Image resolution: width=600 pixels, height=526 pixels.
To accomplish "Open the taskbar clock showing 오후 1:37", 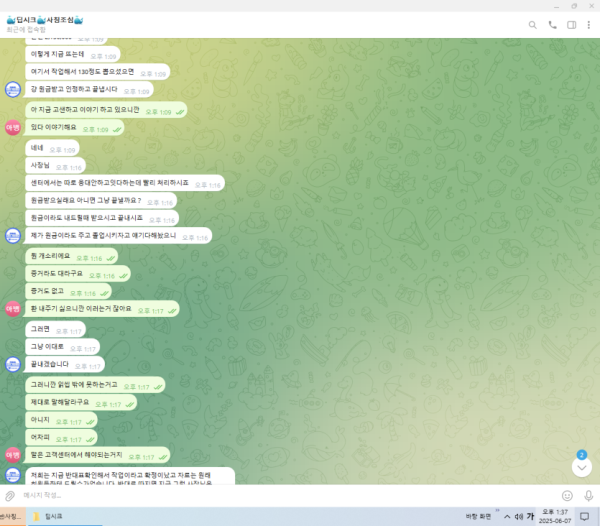I will pyautogui.click(x=555, y=516).
